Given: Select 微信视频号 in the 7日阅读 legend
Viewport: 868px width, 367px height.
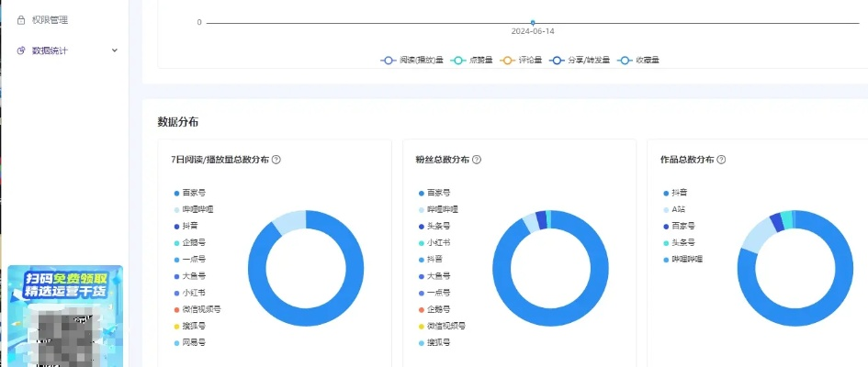Looking at the screenshot, I should [201, 309].
